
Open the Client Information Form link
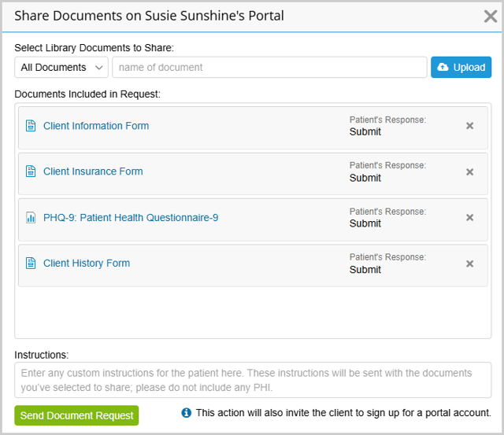[96, 126]
